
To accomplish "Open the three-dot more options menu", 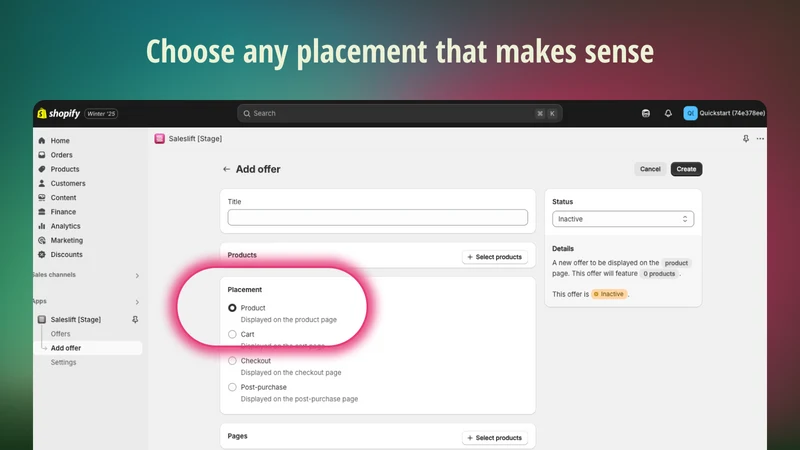I will click(x=760, y=139).
